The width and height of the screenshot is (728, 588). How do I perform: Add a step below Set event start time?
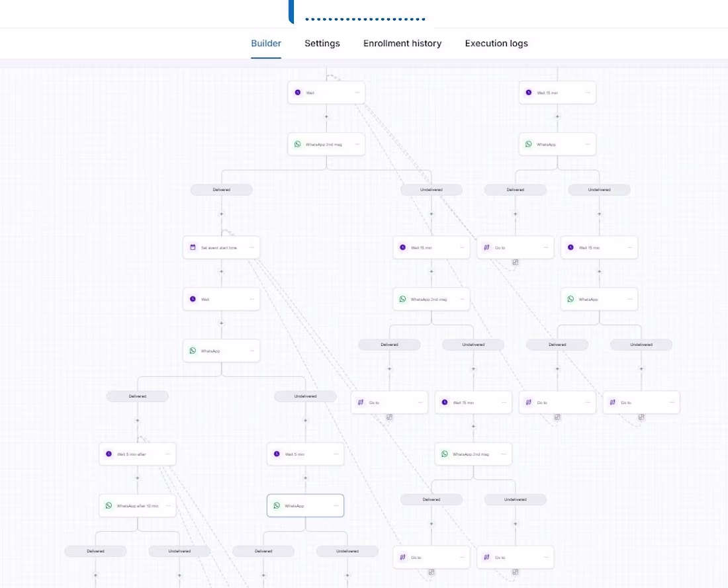coord(222,271)
